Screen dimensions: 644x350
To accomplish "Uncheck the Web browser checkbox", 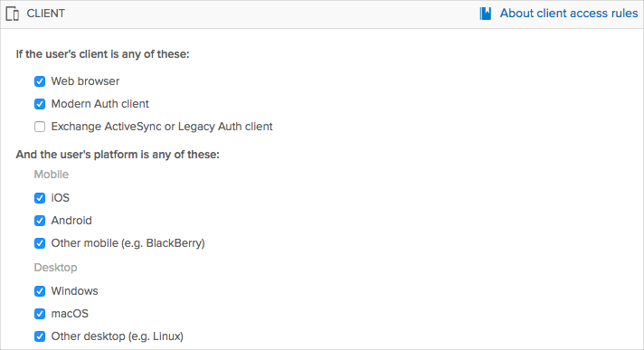I will coord(40,81).
